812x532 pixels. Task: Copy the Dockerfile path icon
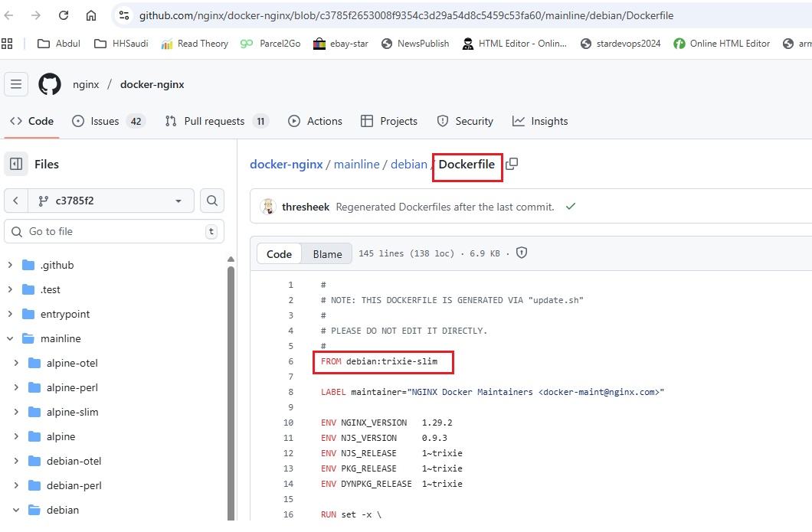coord(512,164)
